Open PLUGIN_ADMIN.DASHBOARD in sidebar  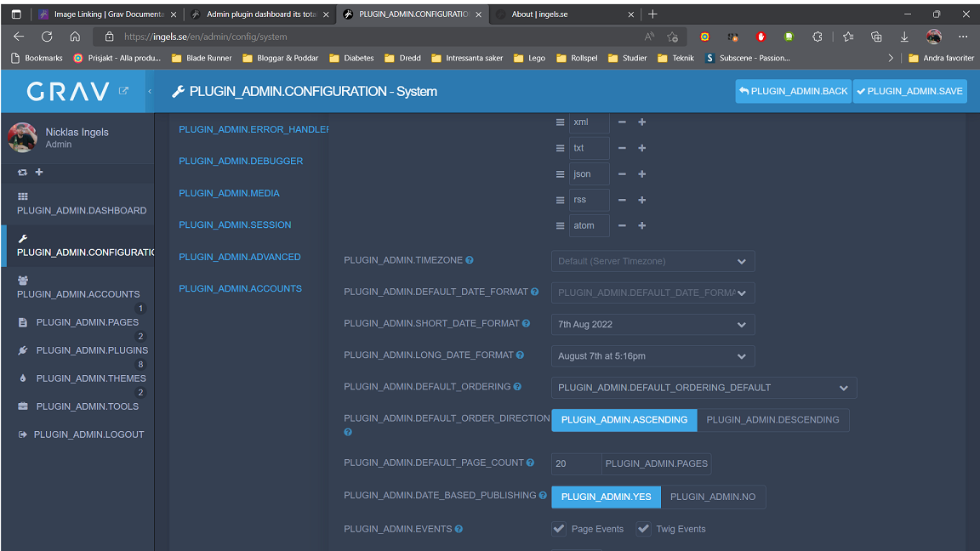coord(77,204)
